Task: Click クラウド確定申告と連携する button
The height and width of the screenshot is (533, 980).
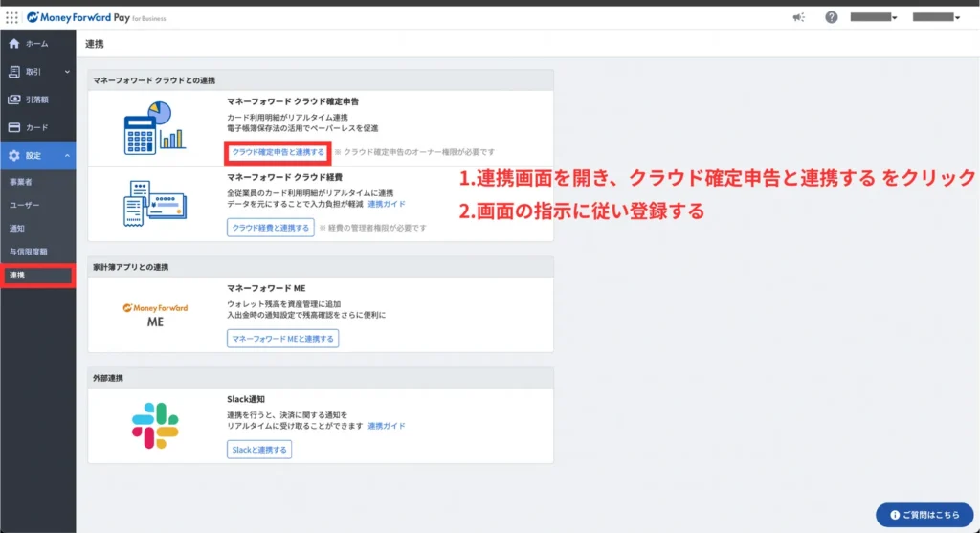Action: [x=278, y=152]
